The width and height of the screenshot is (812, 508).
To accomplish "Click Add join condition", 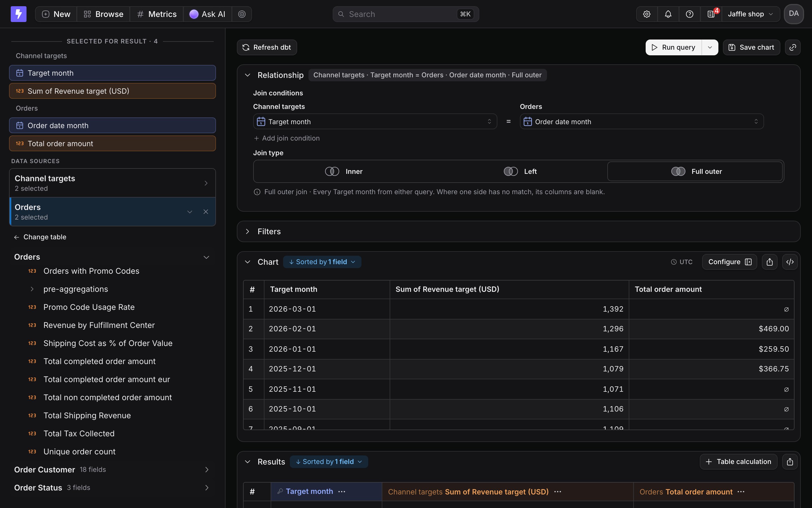I will tap(287, 138).
